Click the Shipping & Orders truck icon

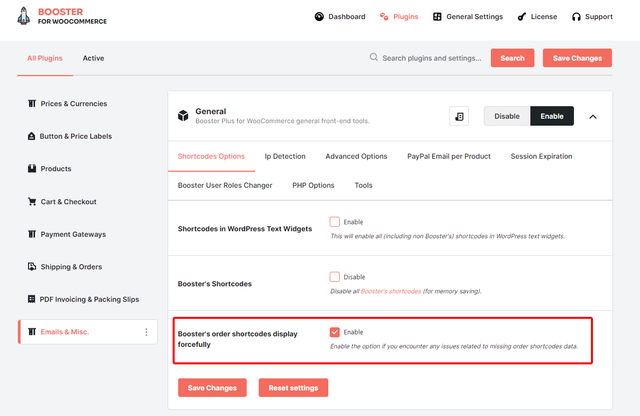pos(32,267)
